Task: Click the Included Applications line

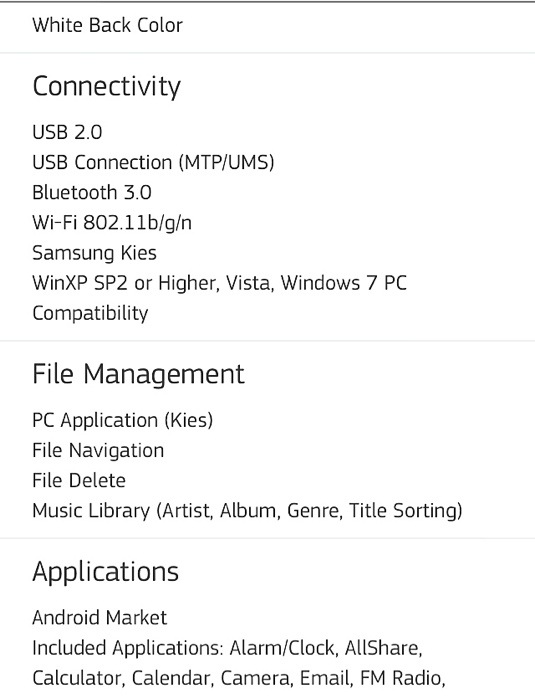Action: pyautogui.click(x=227, y=648)
